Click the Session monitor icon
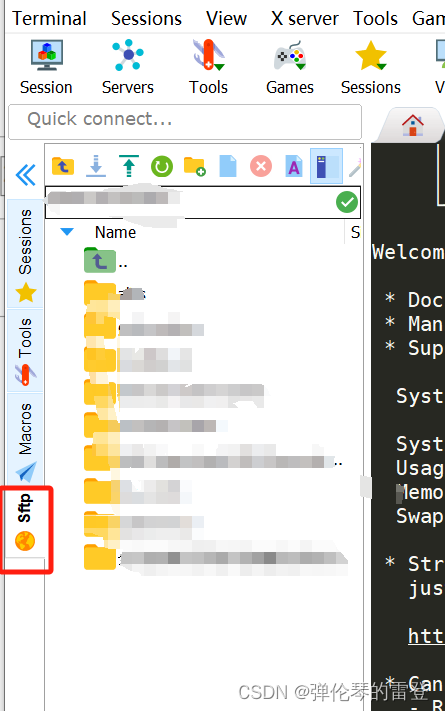The image size is (445, 711). pyautogui.click(x=46, y=55)
